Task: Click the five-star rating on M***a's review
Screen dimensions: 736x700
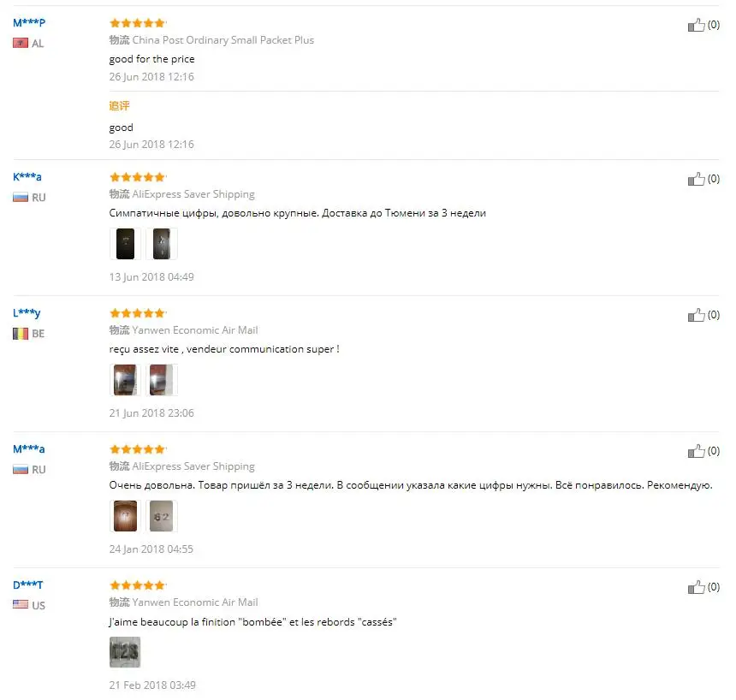Action: 138,449
